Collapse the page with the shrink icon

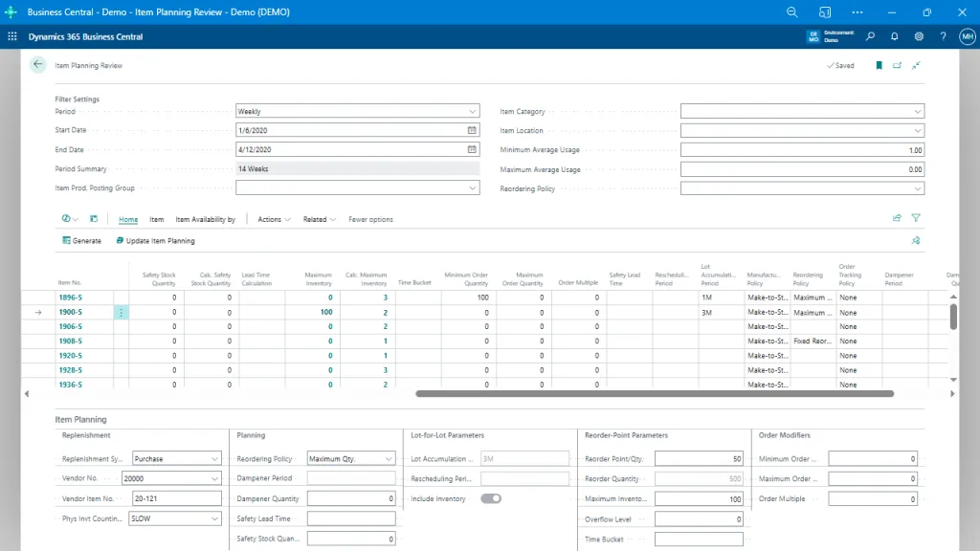tap(915, 65)
